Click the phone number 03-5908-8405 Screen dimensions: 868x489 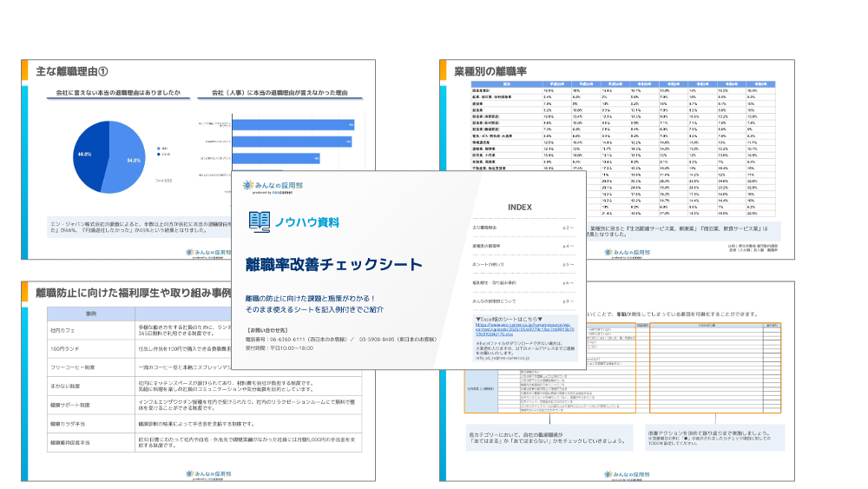pyautogui.click(x=377, y=339)
